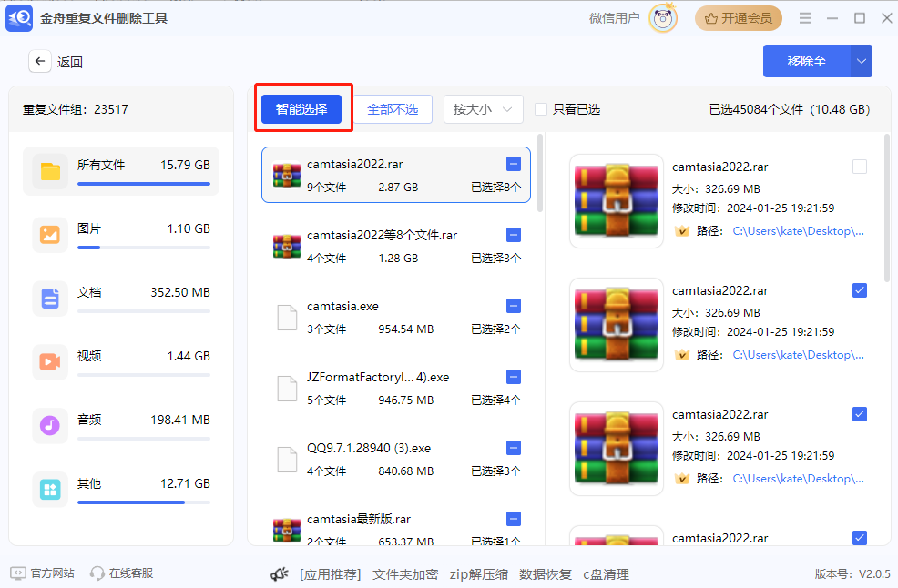The width and height of the screenshot is (898, 588).
Task: Click the 所有文件 size progress bar
Action: tap(144, 184)
